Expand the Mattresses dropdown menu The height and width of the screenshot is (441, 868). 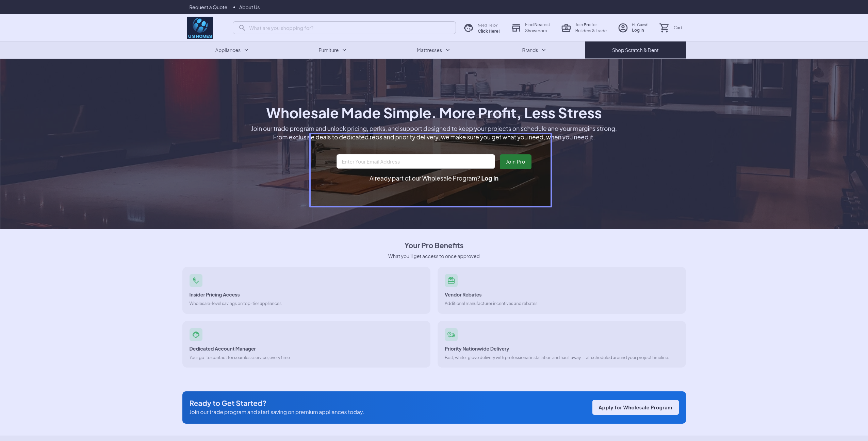coord(433,50)
